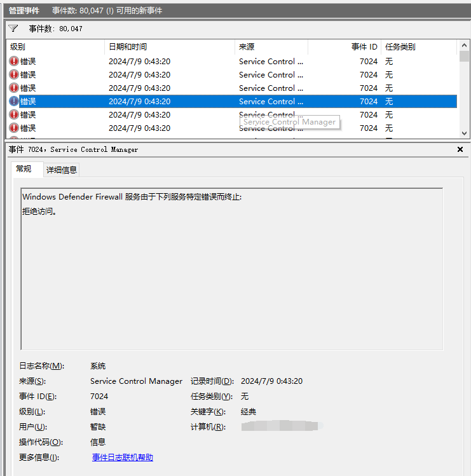Sort events by the 级别 column header

pyautogui.click(x=55, y=47)
